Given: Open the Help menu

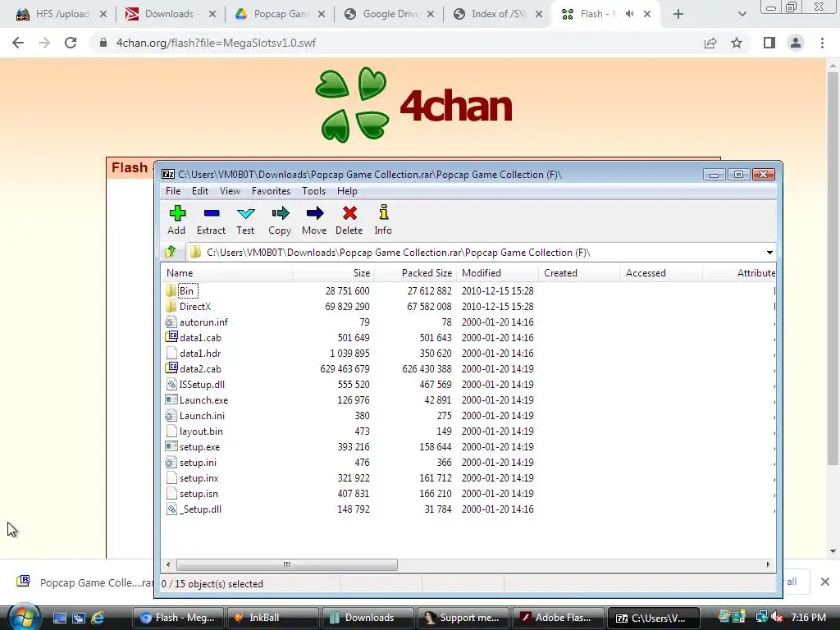Looking at the screenshot, I should (347, 191).
